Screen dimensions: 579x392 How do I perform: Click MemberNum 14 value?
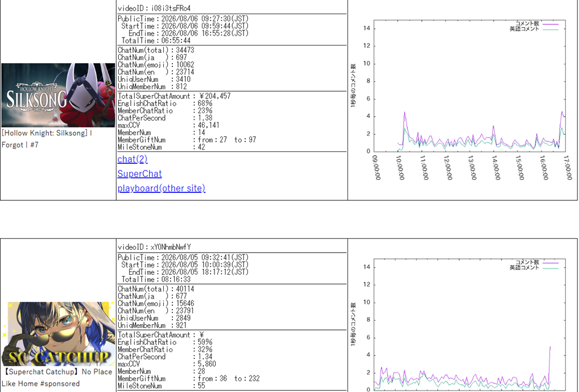coord(201,132)
